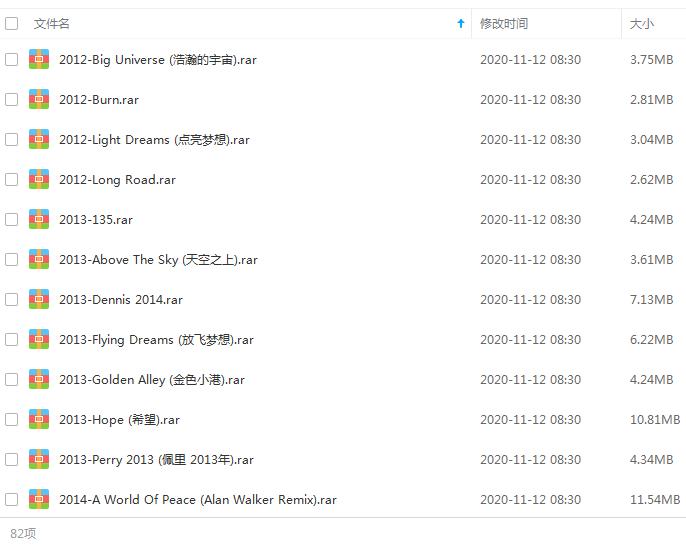Sort the list by 文件名 column header
The image size is (686, 545).
click(52, 24)
